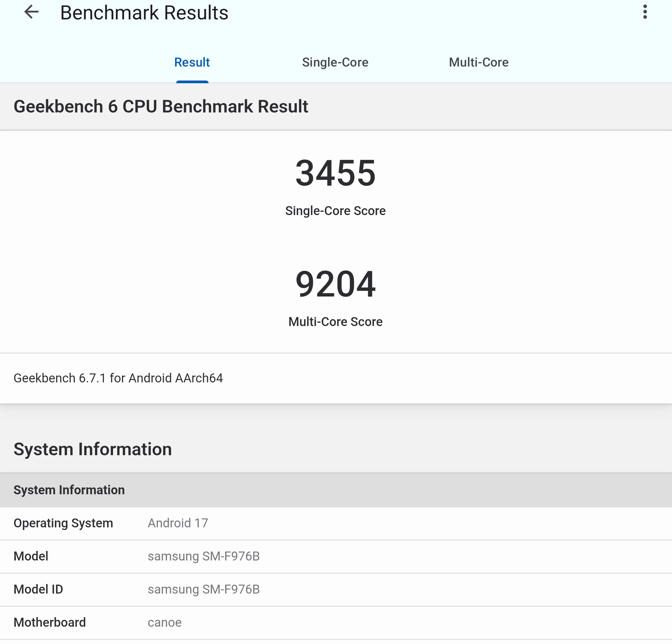
Task: Click the single-core score 3455
Action: [336, 173]
